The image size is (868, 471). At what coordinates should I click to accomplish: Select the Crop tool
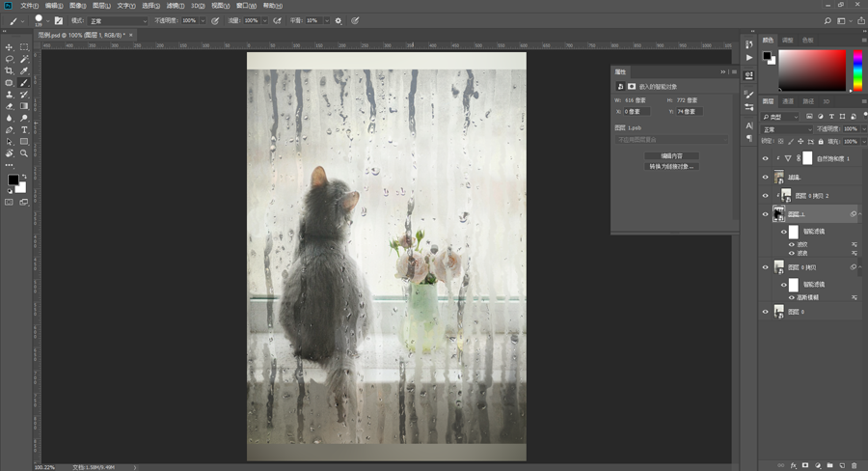10,71
